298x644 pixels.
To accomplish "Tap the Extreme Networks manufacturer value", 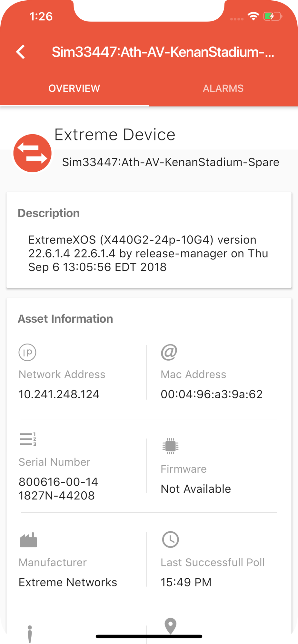I will 68,582.
